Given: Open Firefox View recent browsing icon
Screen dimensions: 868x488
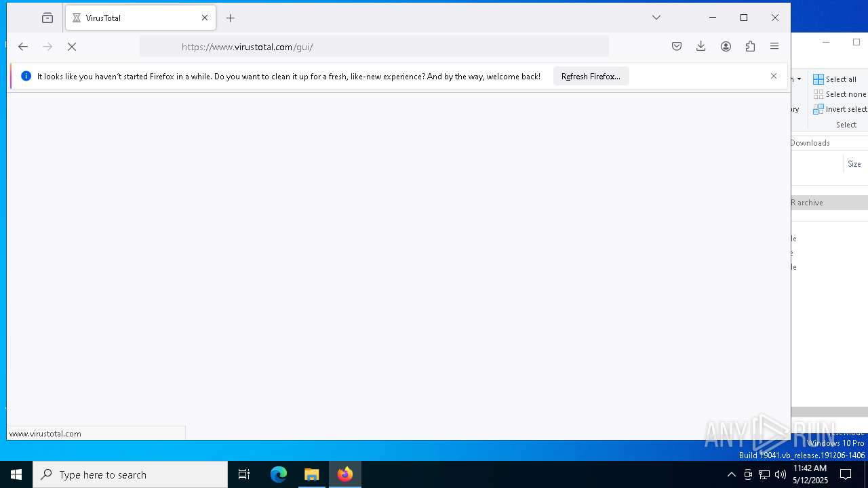Looking at the screenshot, I should click(x=47, y=18).
